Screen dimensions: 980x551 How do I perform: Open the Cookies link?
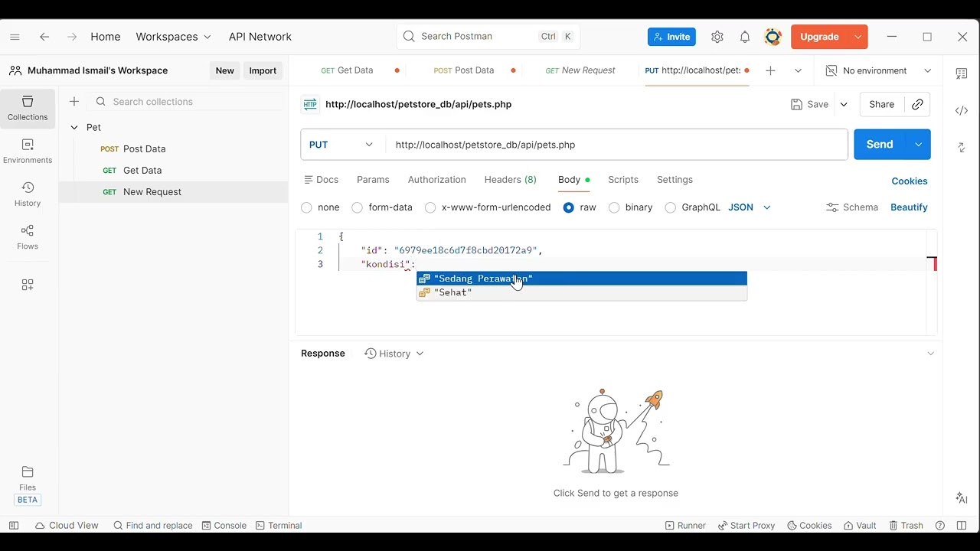click(x=910, y=181)
